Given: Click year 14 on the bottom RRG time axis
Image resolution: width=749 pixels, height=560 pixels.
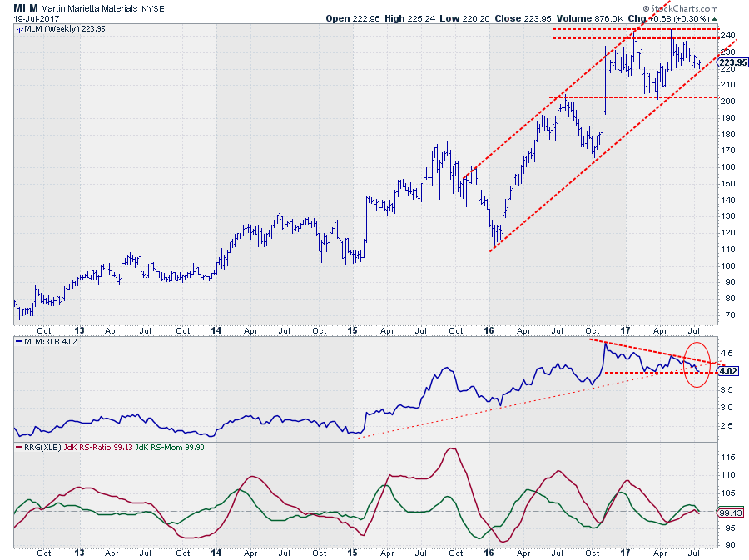Looking at the screenshot, I should (x=216, y=553).
